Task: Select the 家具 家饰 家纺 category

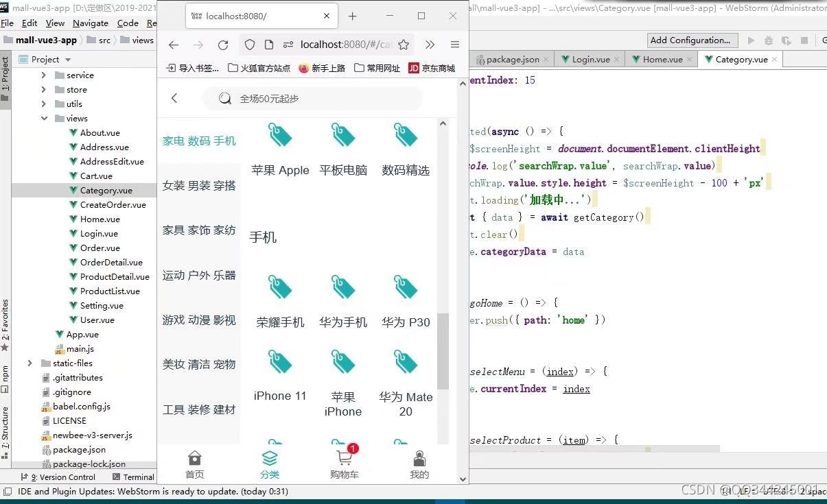Action: click(x=199, y=230)
